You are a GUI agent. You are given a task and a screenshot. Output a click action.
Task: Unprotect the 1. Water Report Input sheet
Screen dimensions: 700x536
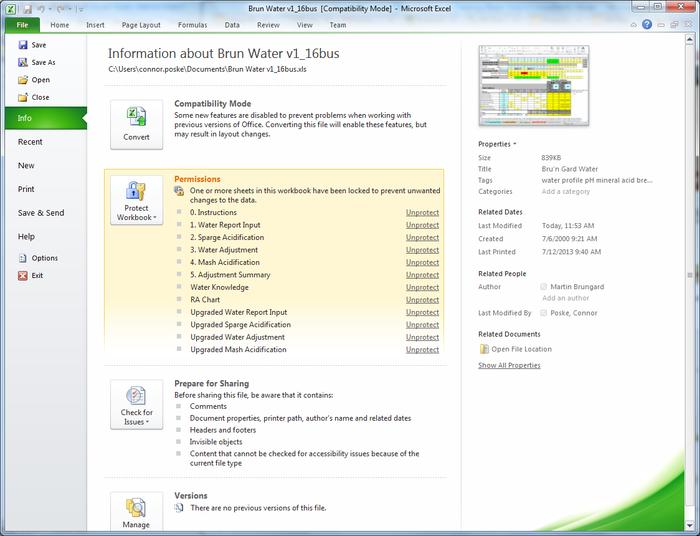coord(422,225)
